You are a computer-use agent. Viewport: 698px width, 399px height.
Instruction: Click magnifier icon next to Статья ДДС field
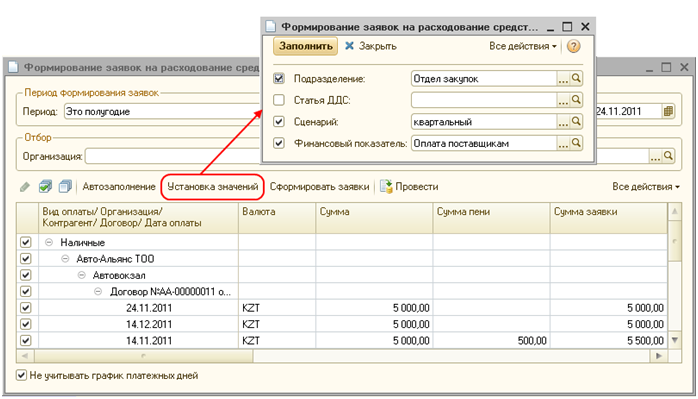point(576,100)
